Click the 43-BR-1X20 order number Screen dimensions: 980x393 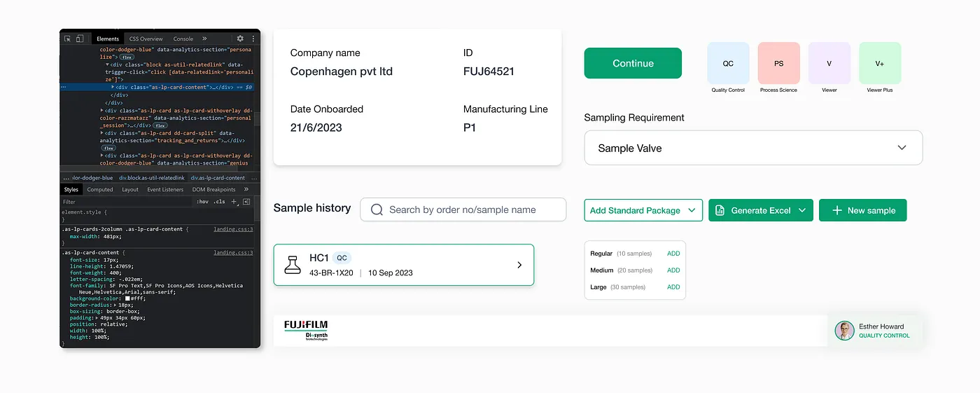coord(331,273)
